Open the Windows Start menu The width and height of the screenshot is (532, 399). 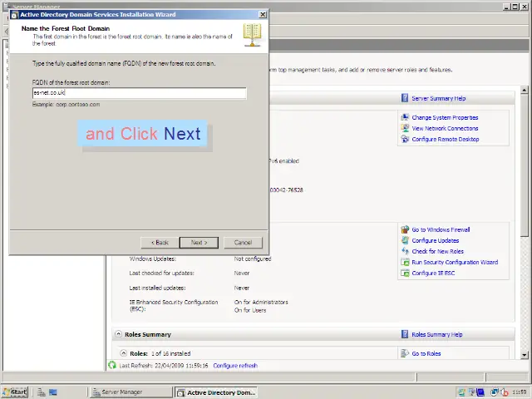tap(15, 392)
